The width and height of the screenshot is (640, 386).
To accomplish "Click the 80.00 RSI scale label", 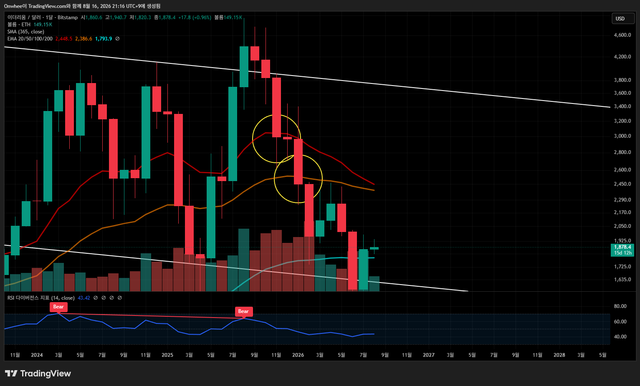I will click(x=620, y=306).
